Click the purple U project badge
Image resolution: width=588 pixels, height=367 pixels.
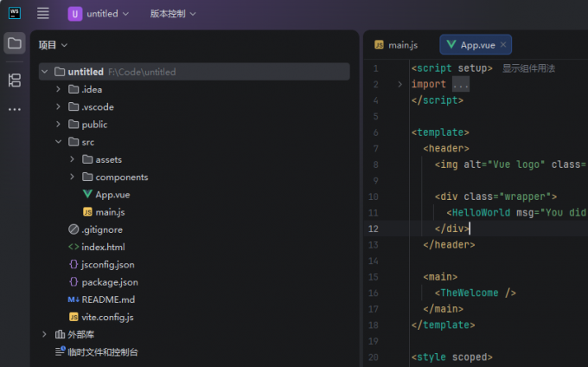pos(75,14)
